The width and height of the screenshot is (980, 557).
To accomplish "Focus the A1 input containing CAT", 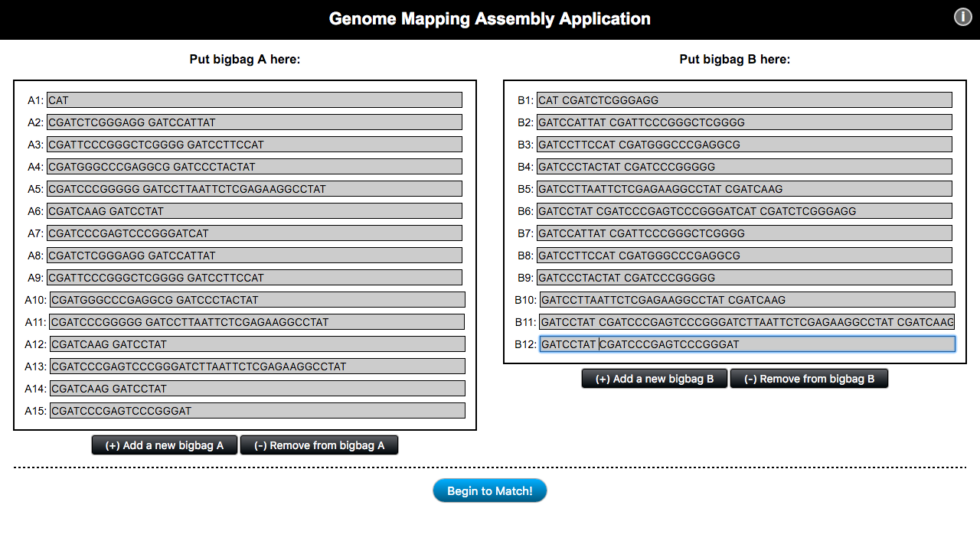I will pyautogui.click(x=254, y=100).
